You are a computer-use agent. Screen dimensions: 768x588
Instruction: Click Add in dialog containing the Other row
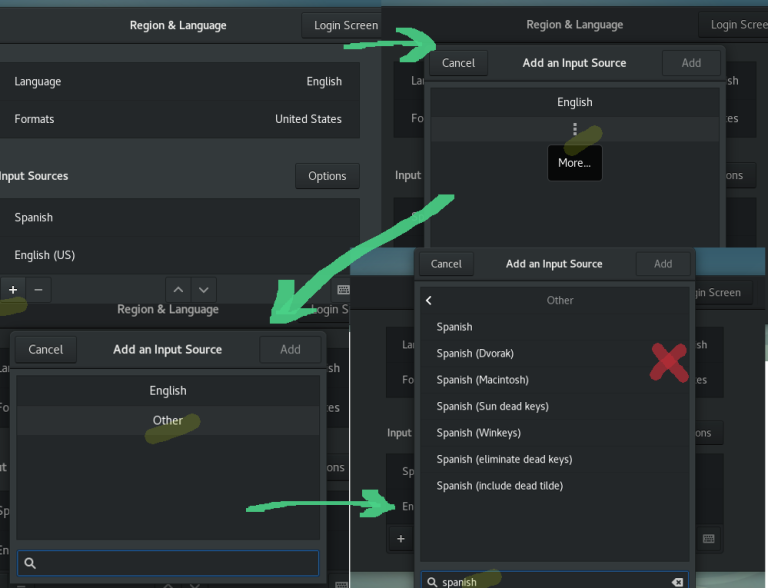[290, 349]
